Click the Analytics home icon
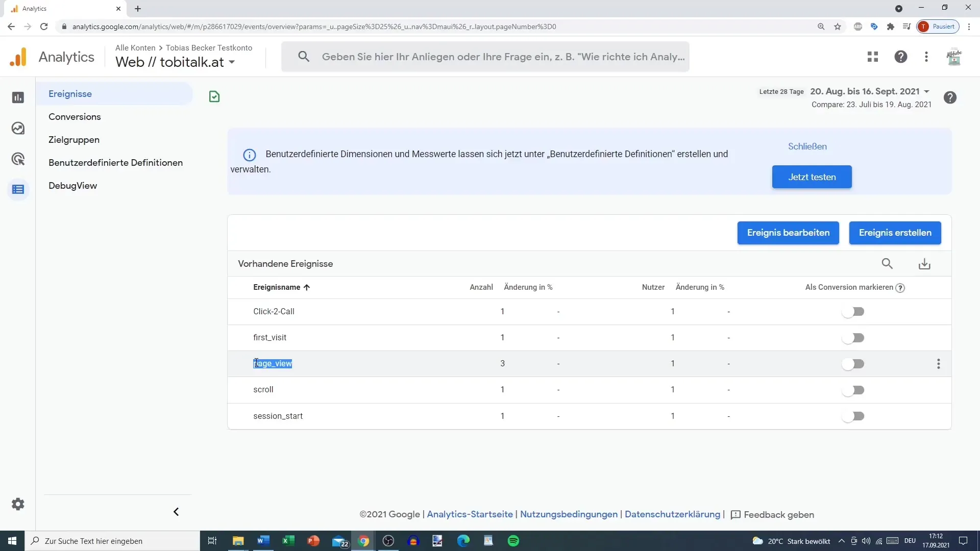Viewport: 980px width, 551px height. (17, 57)
